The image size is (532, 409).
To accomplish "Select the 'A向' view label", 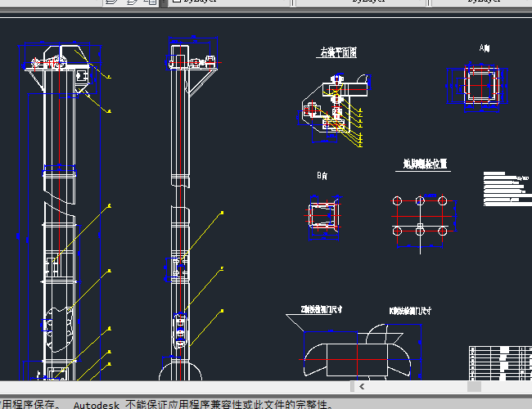I will coord(485,48).
